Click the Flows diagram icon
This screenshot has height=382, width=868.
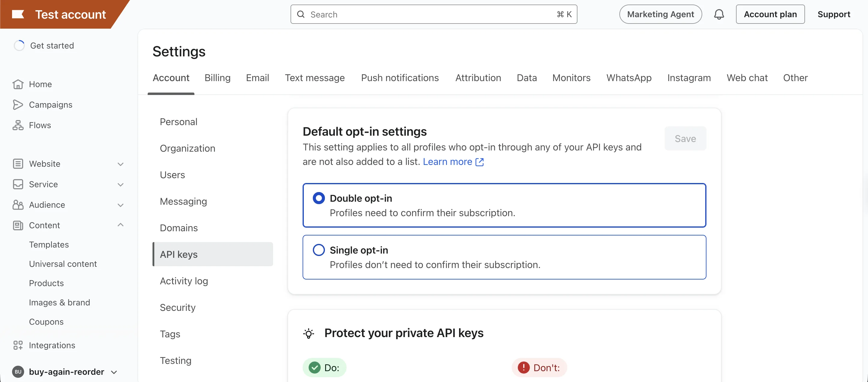[18, 125]
